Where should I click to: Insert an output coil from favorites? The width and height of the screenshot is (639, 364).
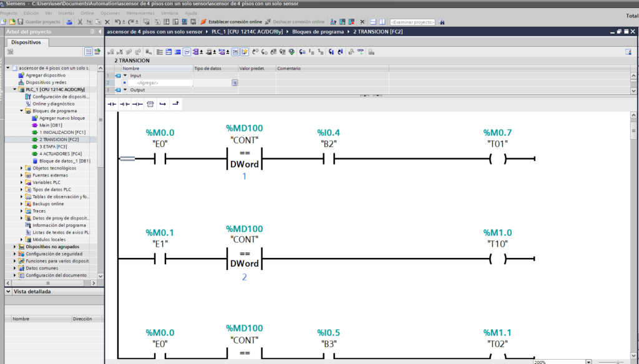click(137, 104)
